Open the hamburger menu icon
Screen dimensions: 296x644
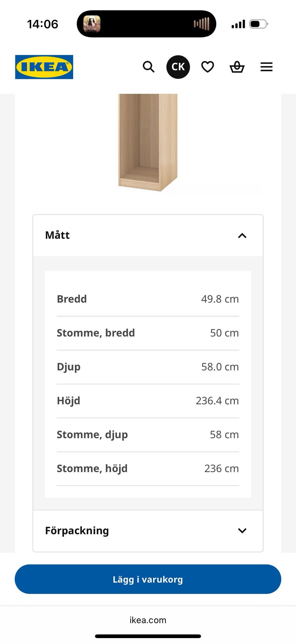[x=266, y=67]
